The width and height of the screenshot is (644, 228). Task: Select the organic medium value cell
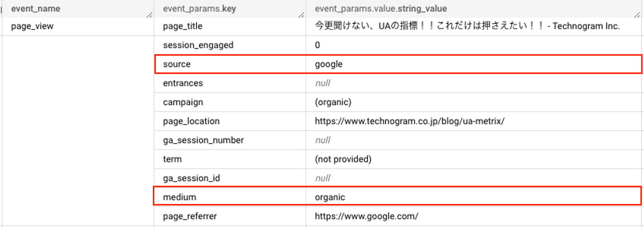[474, 197]
